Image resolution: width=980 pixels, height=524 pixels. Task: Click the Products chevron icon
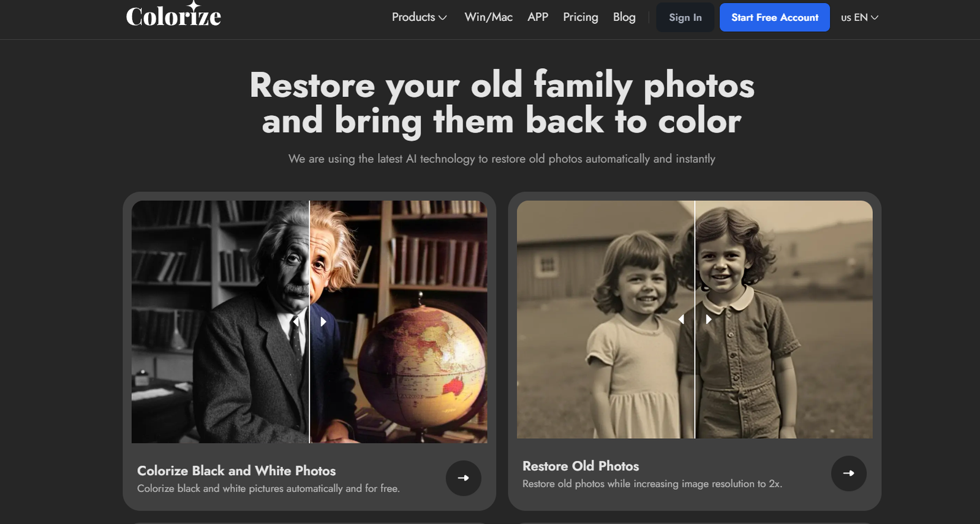[x=443, y=18]
